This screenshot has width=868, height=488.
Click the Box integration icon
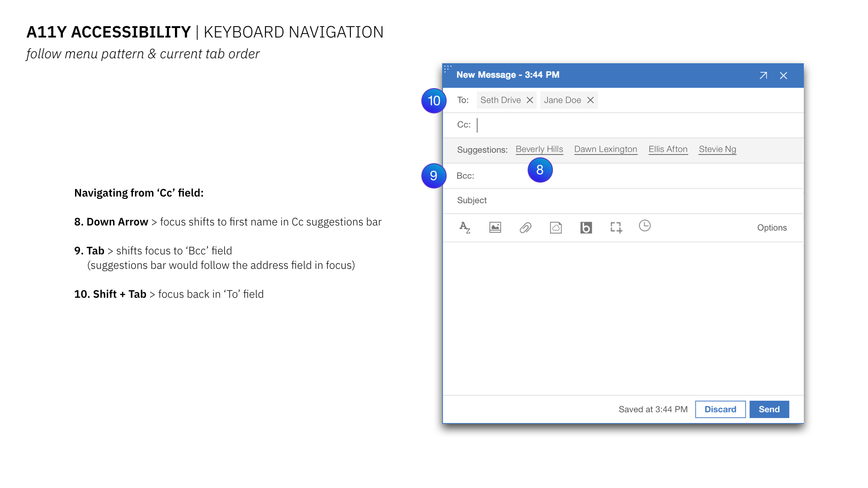pos(586,228)
